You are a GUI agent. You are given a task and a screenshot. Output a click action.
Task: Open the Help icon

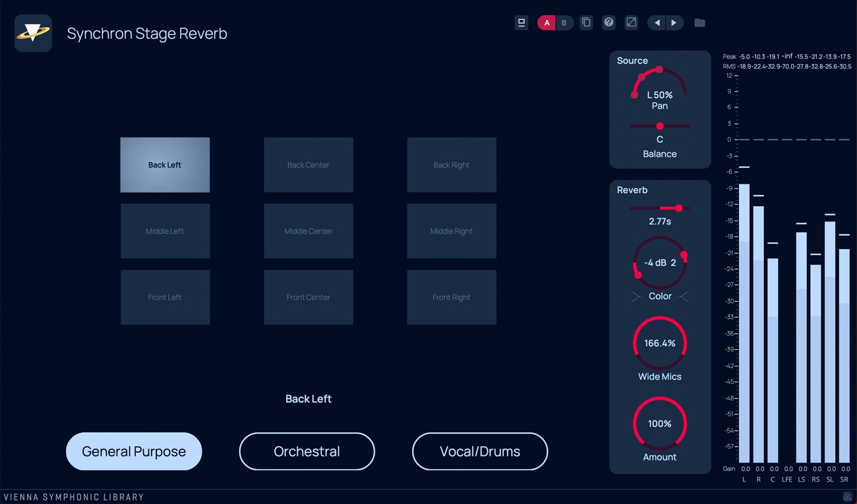point(608,22)
